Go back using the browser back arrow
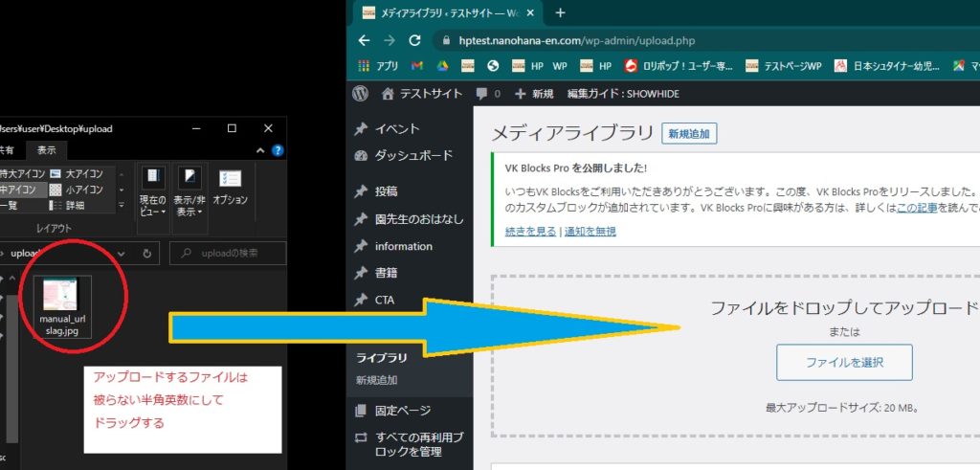 pos(364,41)
